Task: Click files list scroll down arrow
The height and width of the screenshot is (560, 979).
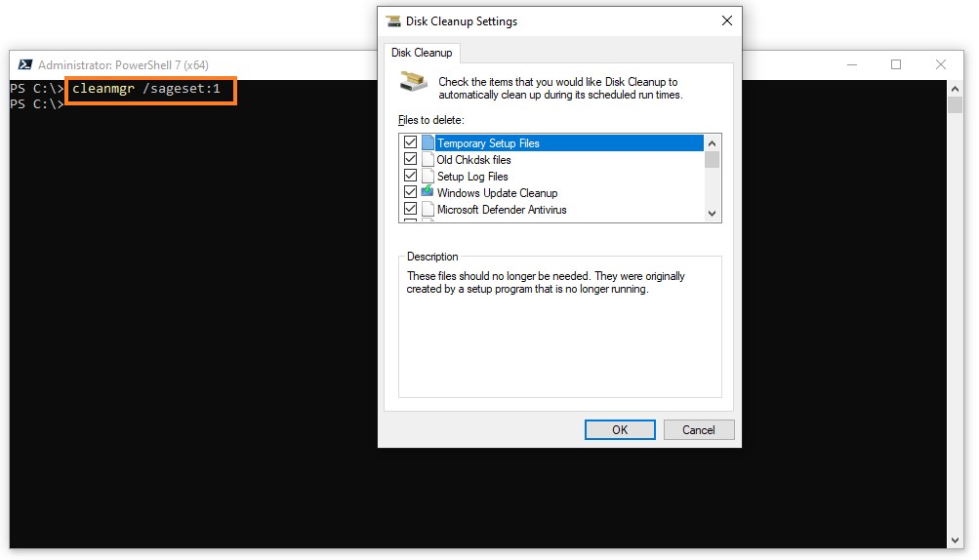Action: 712,214
